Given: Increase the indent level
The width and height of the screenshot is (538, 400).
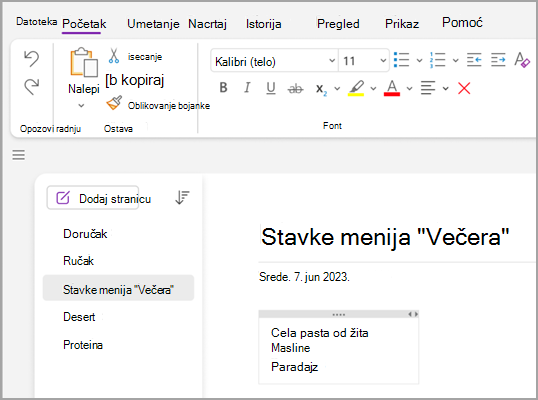Looking at the screenshot, I should click(x=498, y=60).
